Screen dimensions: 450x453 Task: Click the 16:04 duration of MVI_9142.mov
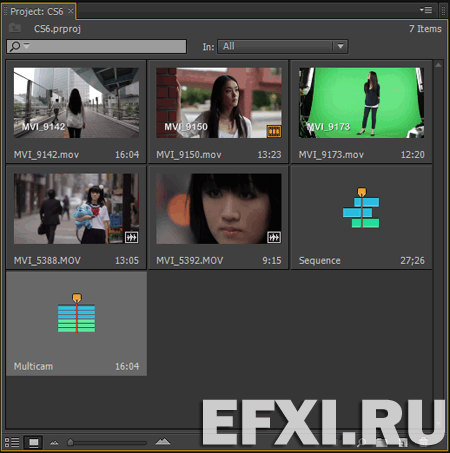(127, 155)
